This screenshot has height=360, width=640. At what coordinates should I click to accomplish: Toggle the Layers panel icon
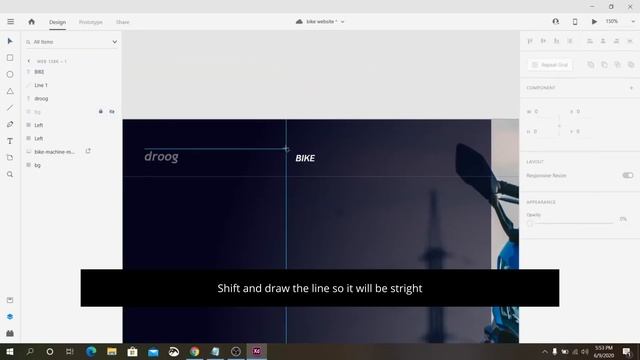click(10, 317)
